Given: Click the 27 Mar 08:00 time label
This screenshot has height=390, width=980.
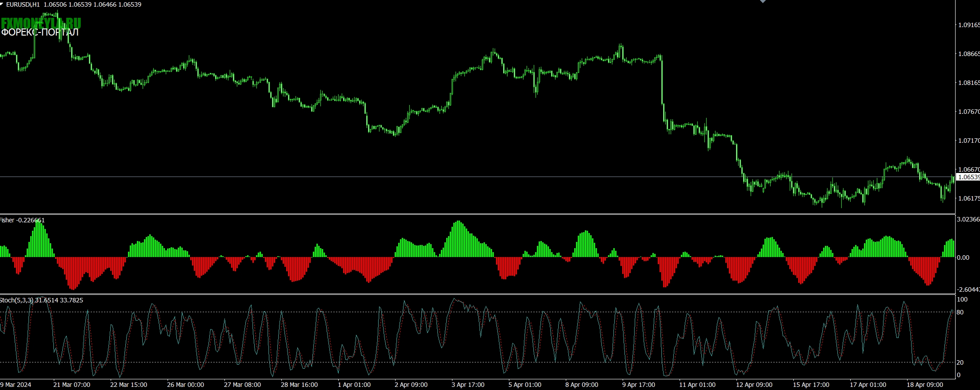Looking at the screenshot, I should (242, 385).
